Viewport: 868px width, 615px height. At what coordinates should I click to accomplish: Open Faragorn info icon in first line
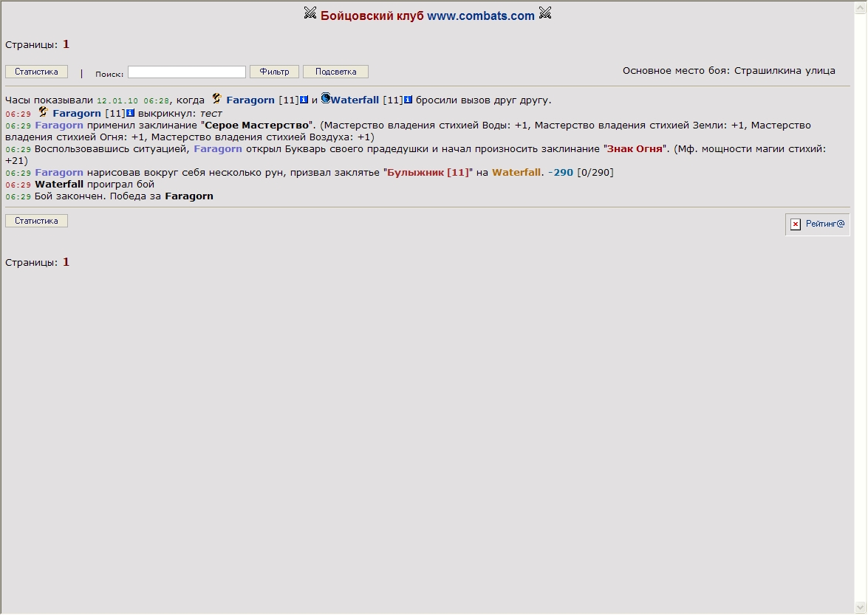click(304, 100)
